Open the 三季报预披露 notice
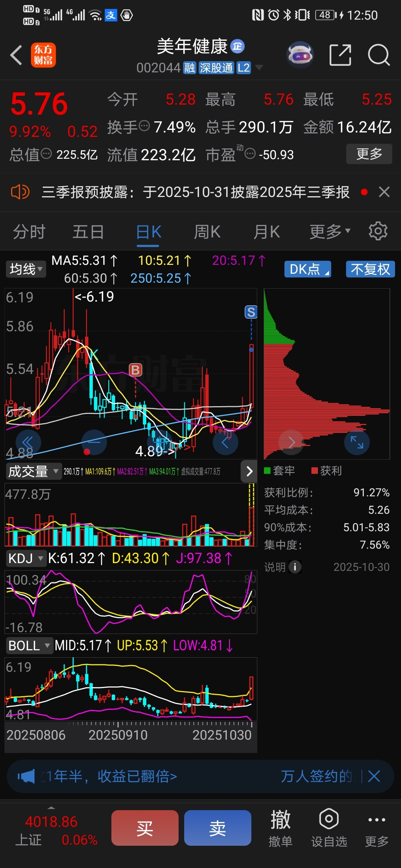 click(x=195, y=192)
